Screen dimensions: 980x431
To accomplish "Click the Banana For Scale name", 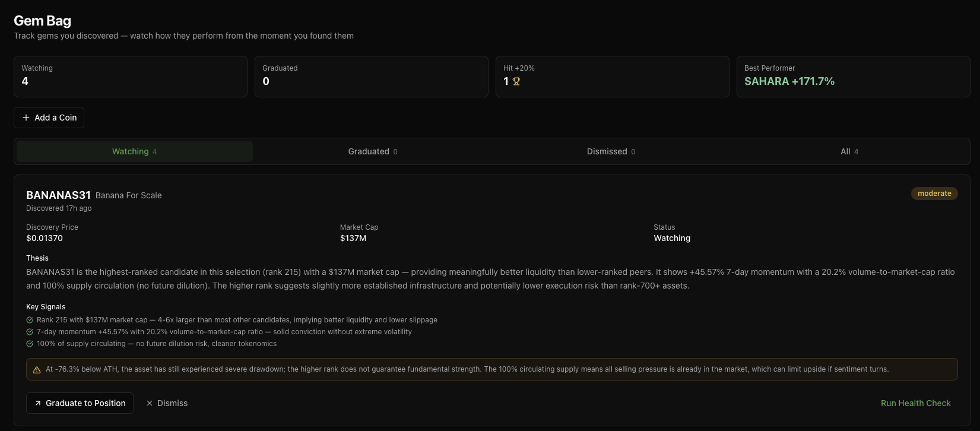I will [129, 195].
